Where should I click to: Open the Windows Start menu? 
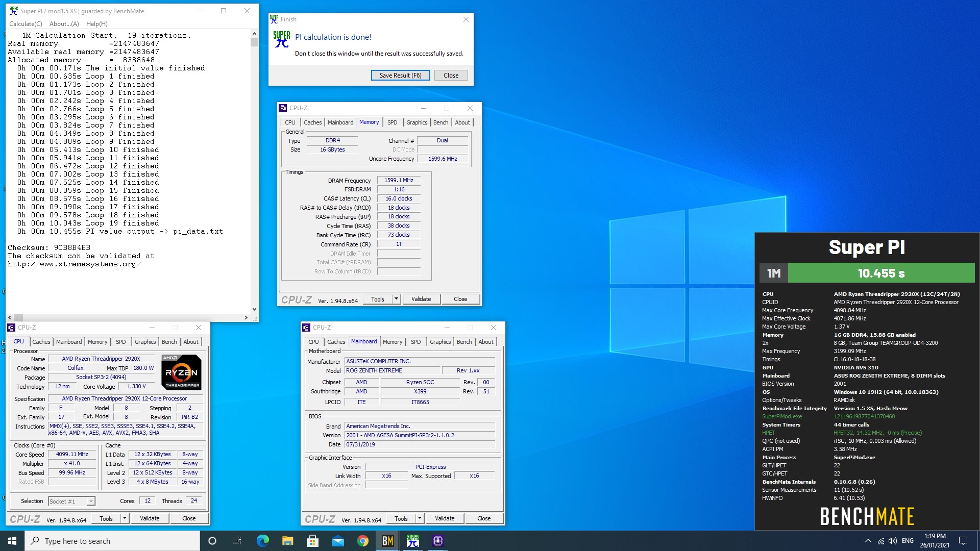[12, 541]
